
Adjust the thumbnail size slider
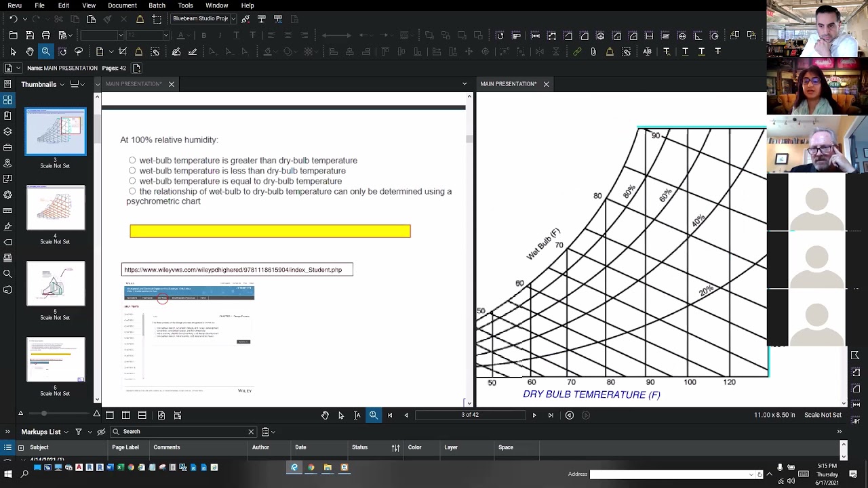[x=44, y=413]
